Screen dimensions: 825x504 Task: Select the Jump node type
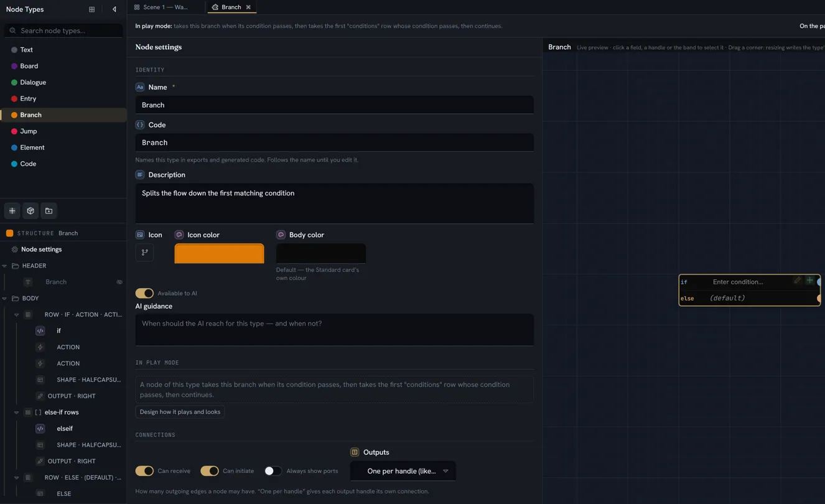(63, 131)
